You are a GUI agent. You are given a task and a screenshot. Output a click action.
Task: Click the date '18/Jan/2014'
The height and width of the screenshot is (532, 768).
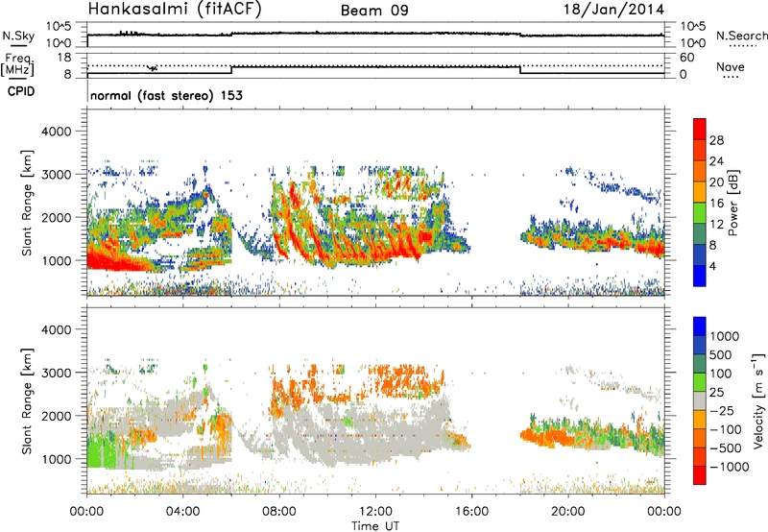click(613, 10)
